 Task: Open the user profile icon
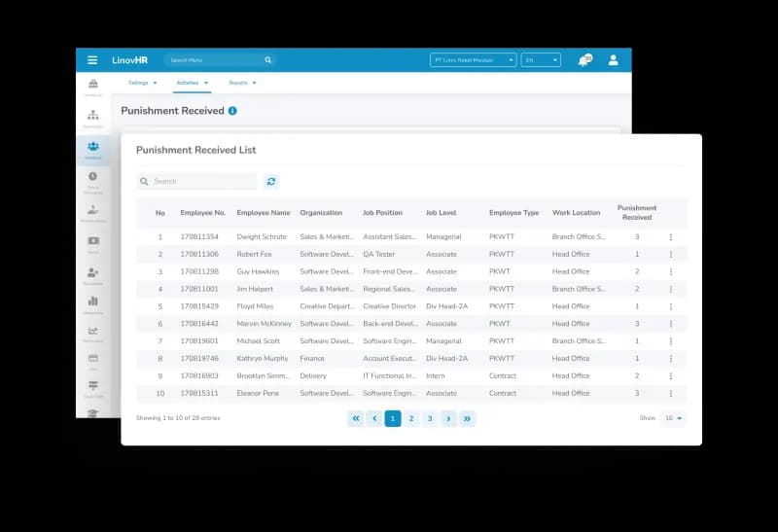[x=614, y=60]
